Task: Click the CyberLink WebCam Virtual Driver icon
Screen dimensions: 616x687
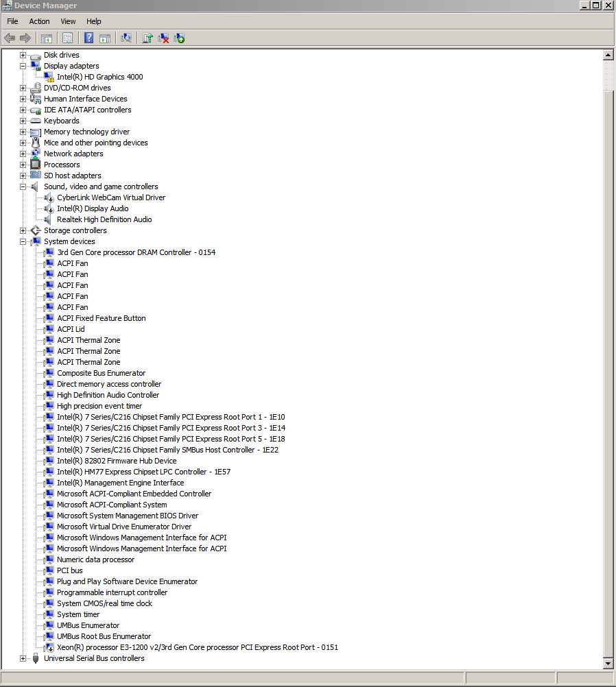Action: coord(49,197)
